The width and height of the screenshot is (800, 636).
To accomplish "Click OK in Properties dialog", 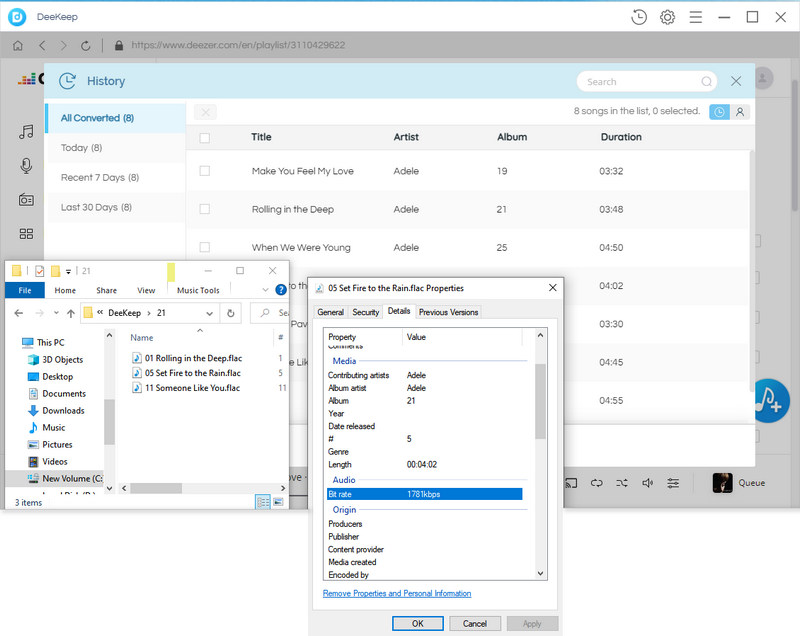I will 417,623.
